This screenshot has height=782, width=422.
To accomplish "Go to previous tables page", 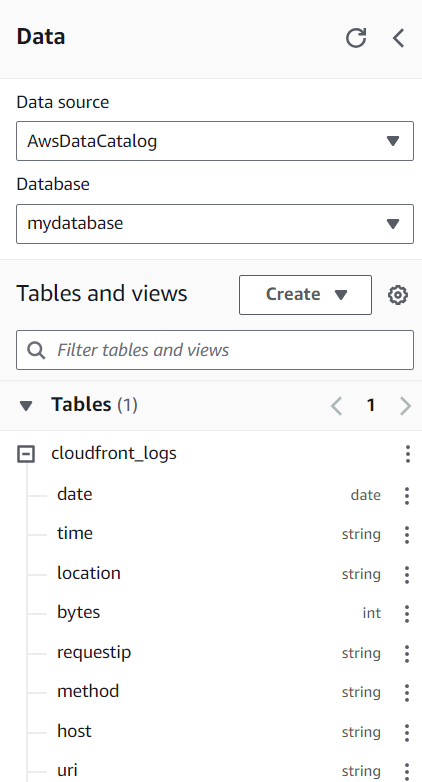I will (x=337, y=405).
